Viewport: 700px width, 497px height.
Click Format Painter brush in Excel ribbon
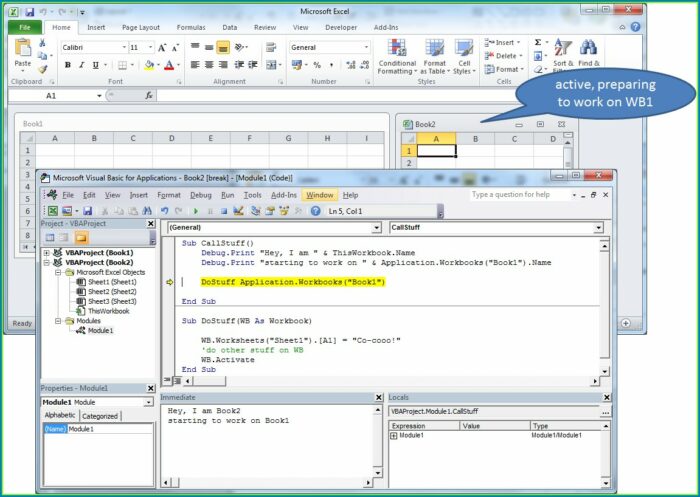pos(42,69)
